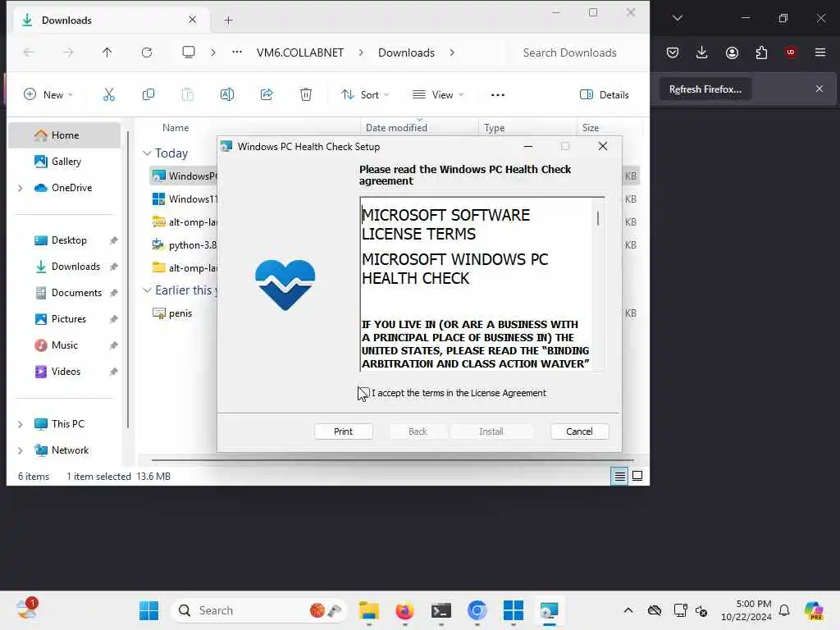
Task: Close the Downloads tab
Action: click(192, 20)
